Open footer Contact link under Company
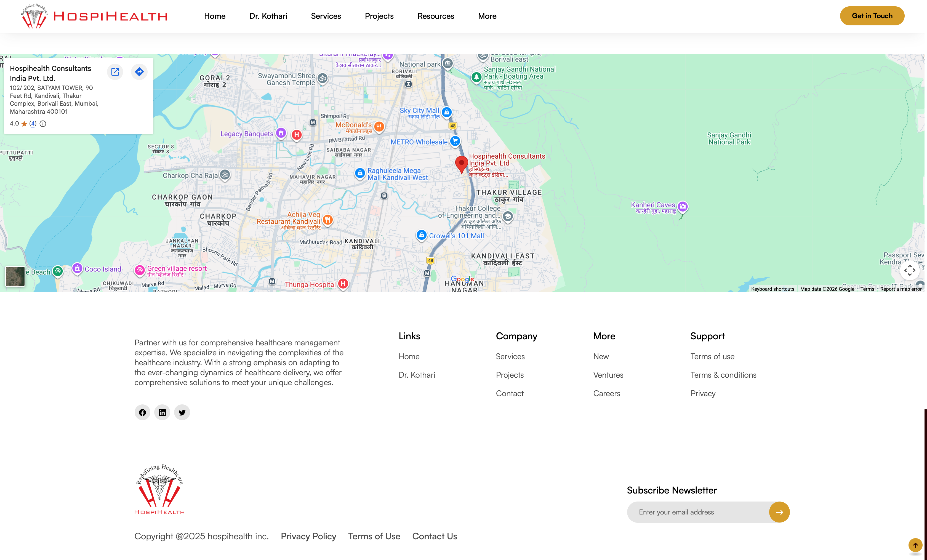 click(510, 393)
